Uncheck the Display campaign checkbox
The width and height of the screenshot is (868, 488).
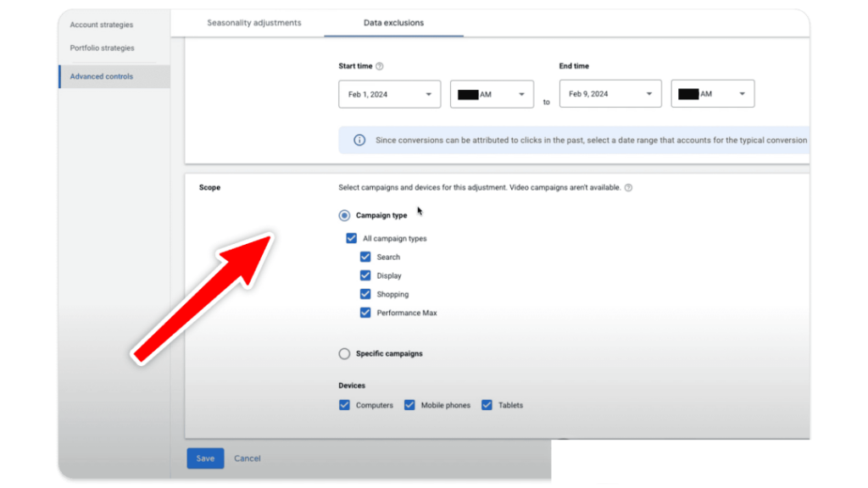point(364,275)
